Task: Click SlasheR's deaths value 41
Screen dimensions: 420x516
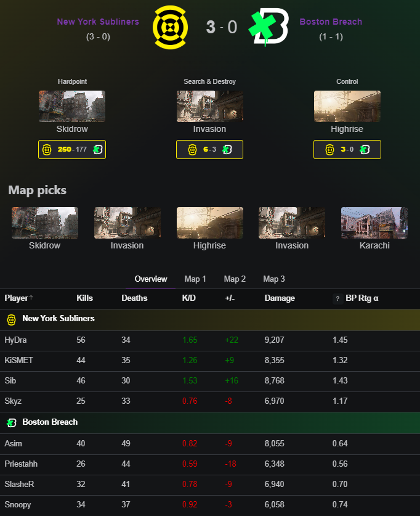Action: pos(126,485)
